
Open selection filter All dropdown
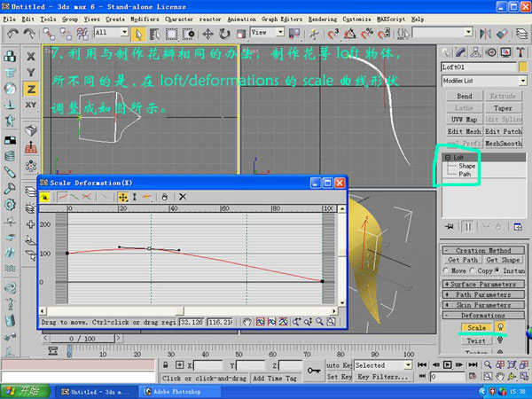pyautogui.click(x=124, y=33)
